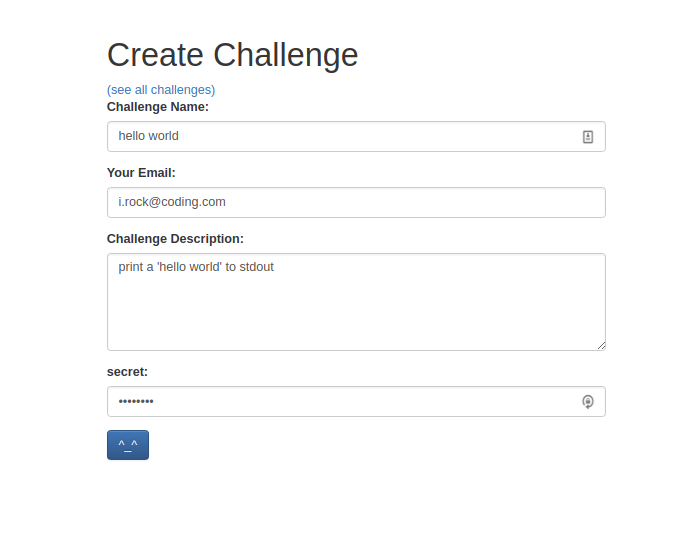Image resolution: width=699 pixels, height=550 pixels.
Task: Place cursor on word 'stdout' in description
Action: tap(256, 267)
